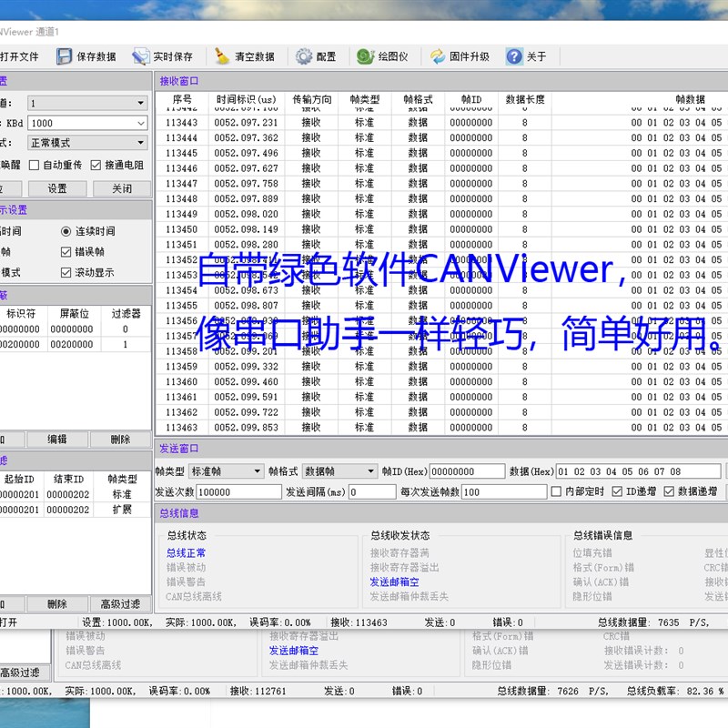This screenshot has width=728, height=728.
Task: Click the 过滤器 column header
Action: (126, 314)
